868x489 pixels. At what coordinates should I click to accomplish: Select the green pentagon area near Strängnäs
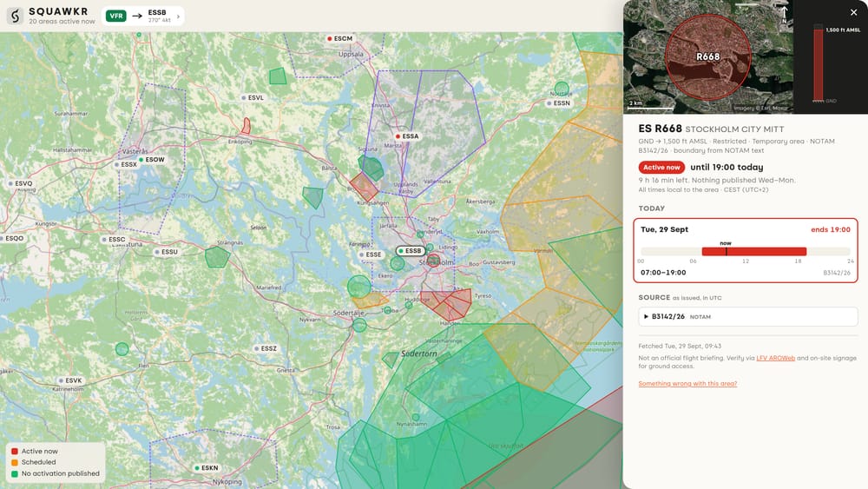tap(217, 257)
